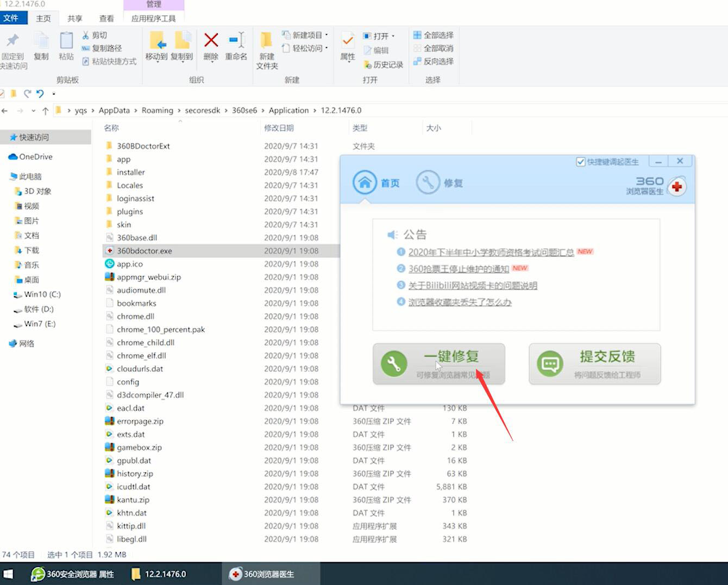
Task: Click the Cut (剪切) scissors item
Action: point(95,35)
